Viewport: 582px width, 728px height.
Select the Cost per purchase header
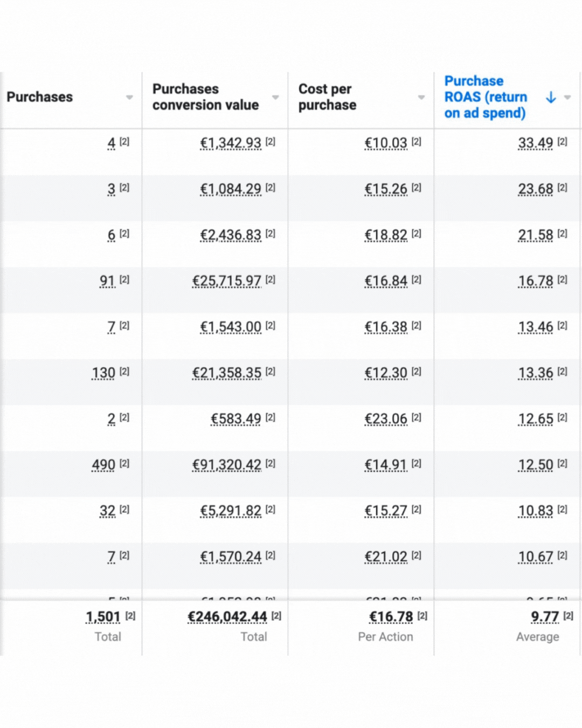tap(327, 97)
